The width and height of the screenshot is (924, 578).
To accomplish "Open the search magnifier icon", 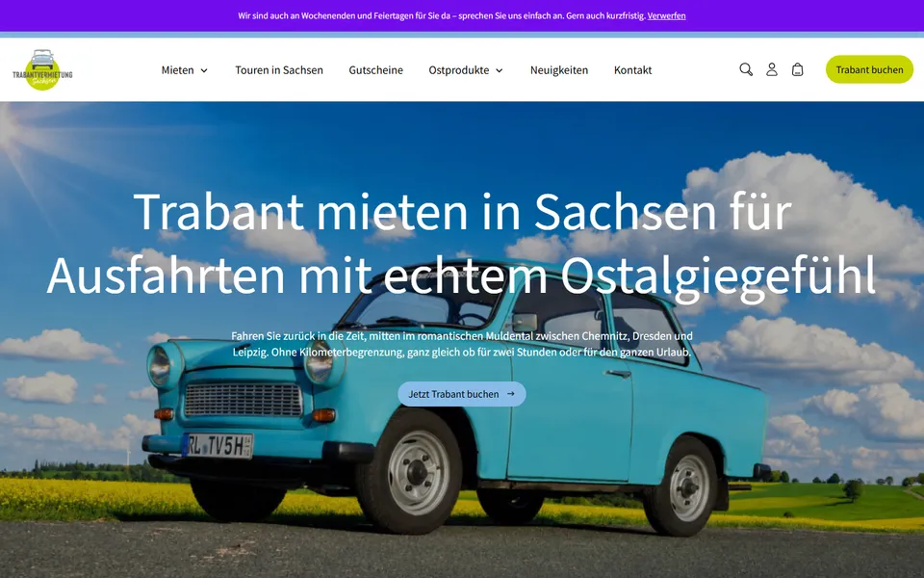I will (x=745, y=69).
